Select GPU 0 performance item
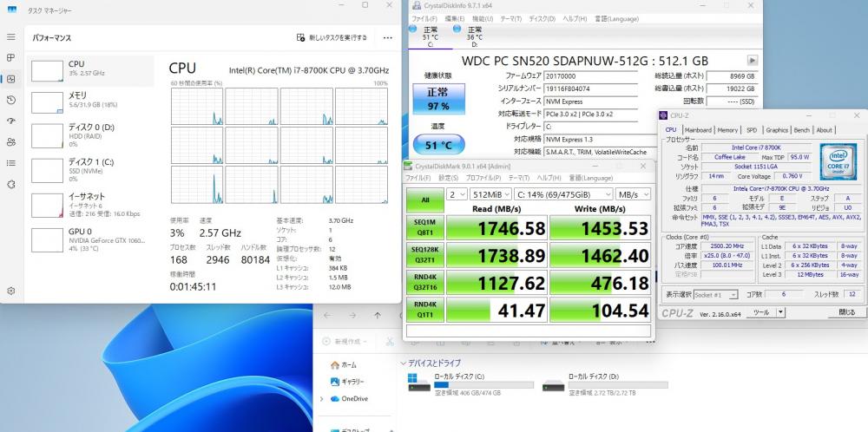This screenshot has height=432, width=868. tap(90, 239)
